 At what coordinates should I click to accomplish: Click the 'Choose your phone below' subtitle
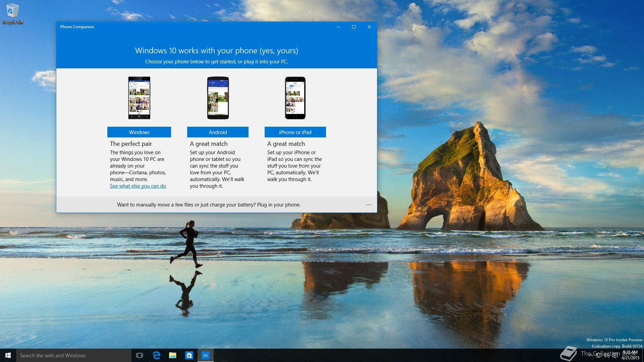pos(217,62)
